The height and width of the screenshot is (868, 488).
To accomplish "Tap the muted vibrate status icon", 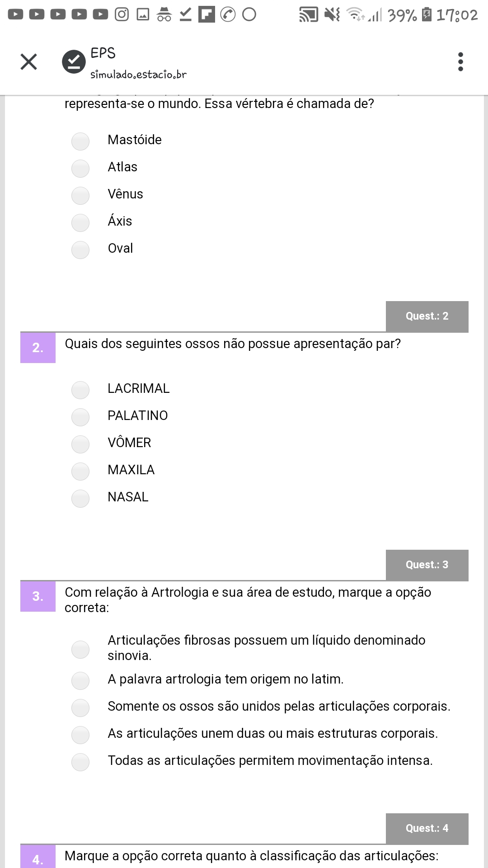I will click(332, 15).
